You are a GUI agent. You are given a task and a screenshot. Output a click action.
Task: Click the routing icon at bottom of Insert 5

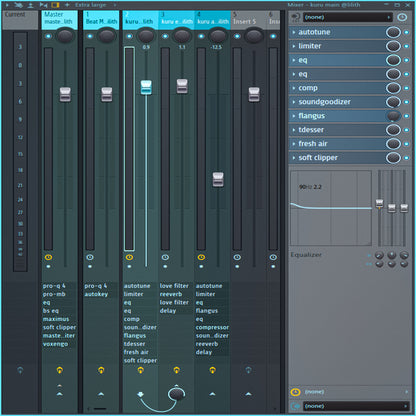click(248, 370)
